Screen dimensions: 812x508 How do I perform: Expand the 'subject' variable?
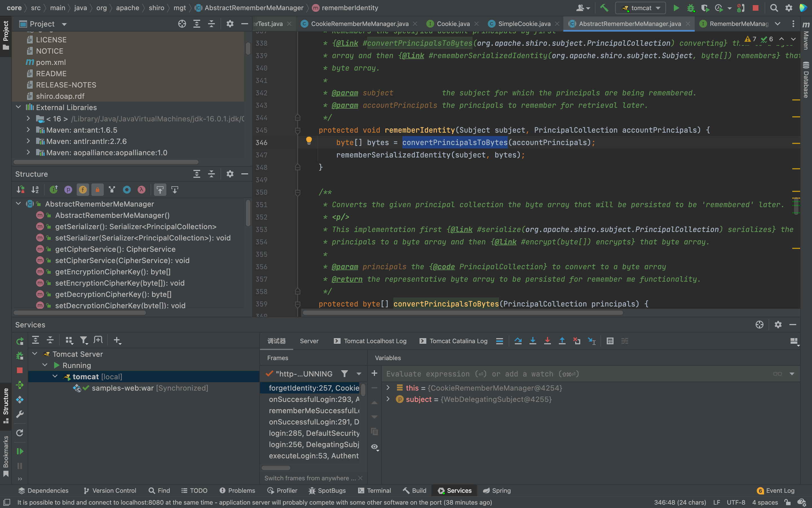388,399
